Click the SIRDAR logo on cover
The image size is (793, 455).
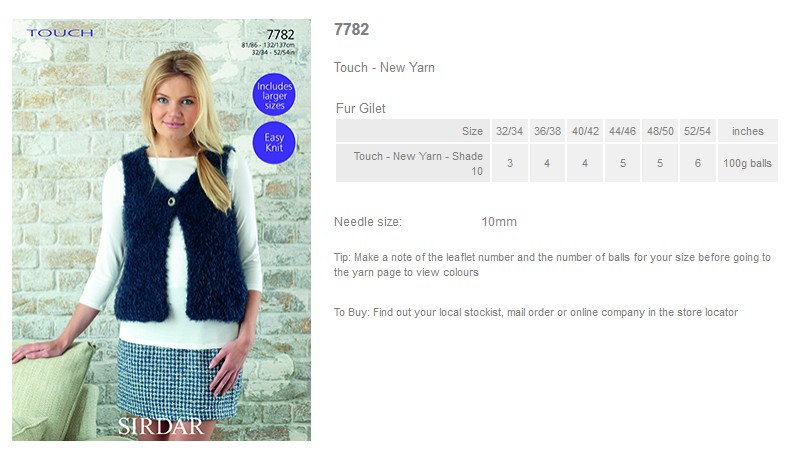click(x=161, y=427)
